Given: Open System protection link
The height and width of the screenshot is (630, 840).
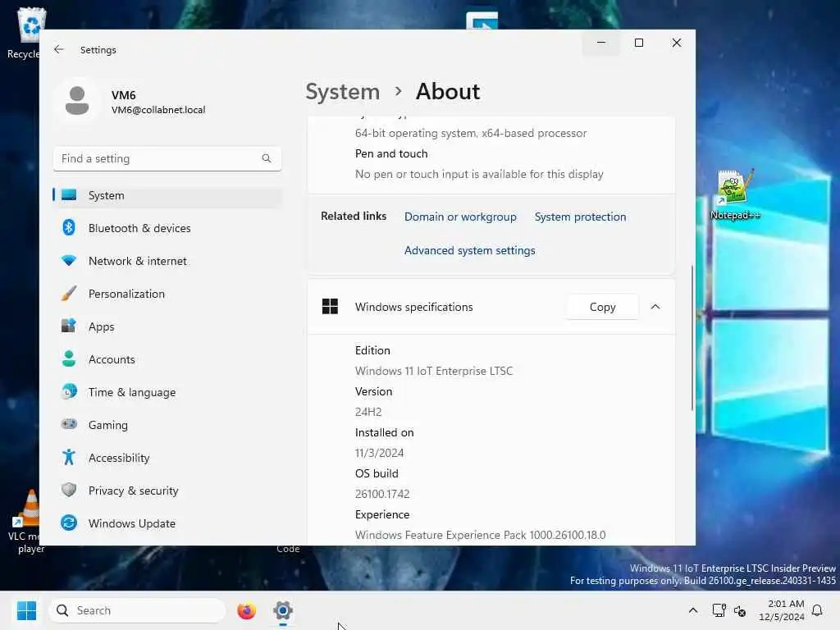Looking at the screenshot, I should click(x=580, y=217).
